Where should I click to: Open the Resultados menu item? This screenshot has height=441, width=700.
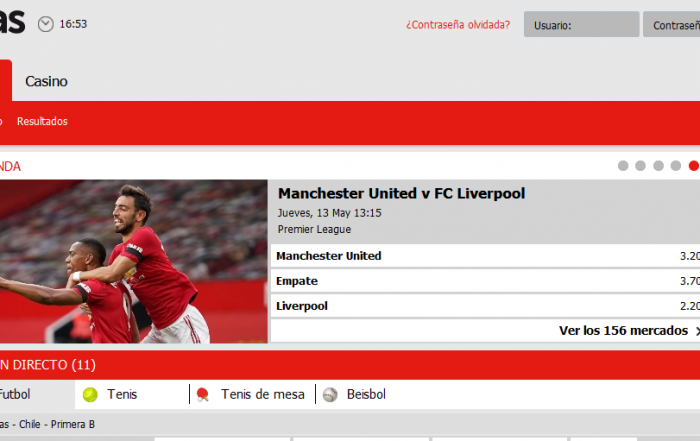coord(42,121)
